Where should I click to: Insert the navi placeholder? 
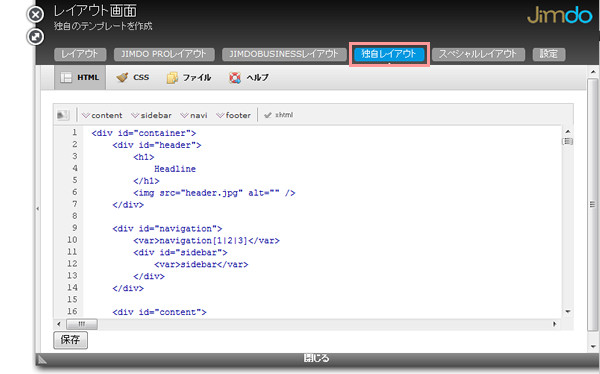click(194, 115)
